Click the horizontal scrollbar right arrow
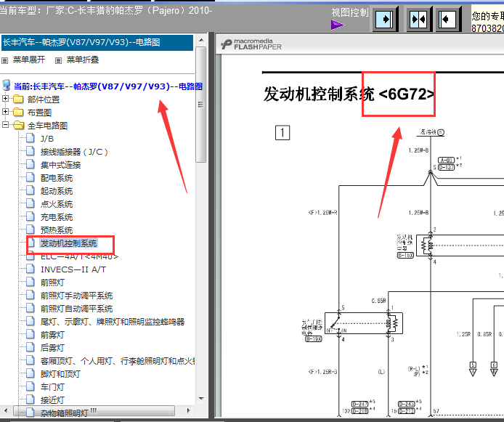The image size is (504, 422). [189, 410]
